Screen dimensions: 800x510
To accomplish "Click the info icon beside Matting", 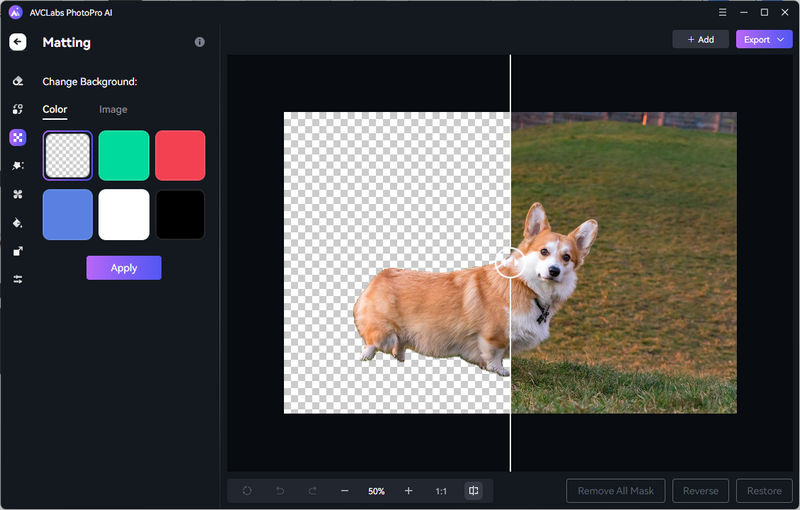I will (199, 42).
